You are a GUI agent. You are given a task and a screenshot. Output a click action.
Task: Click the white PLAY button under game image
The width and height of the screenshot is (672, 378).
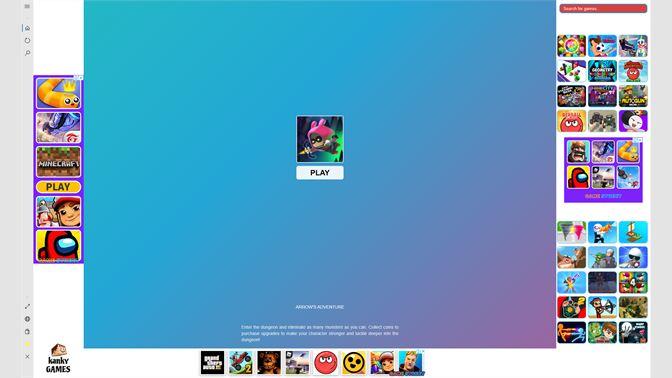320,173
